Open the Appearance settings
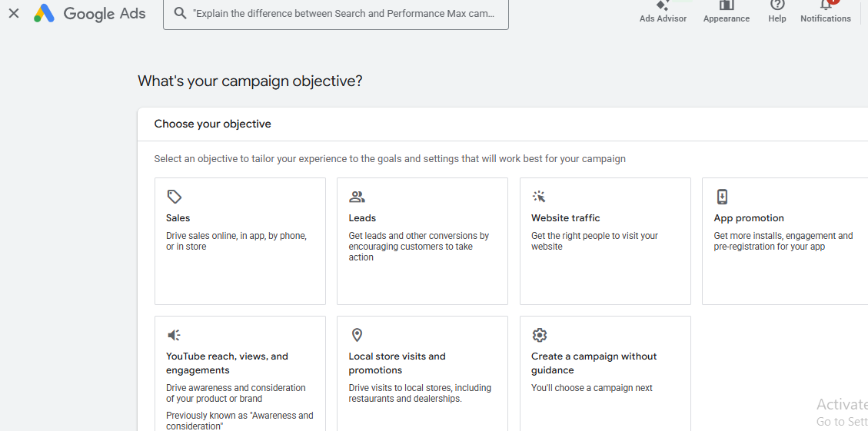 click(727, 12)
